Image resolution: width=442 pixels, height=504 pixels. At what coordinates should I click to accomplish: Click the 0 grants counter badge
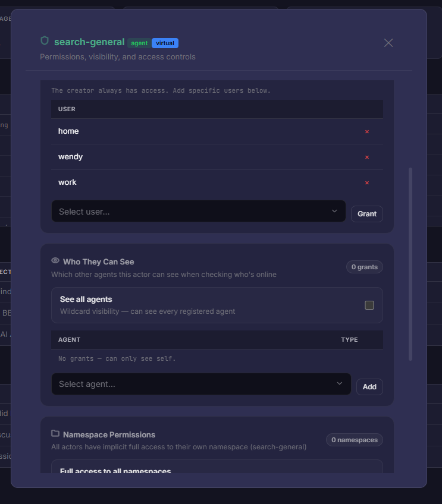coord(364,267)
